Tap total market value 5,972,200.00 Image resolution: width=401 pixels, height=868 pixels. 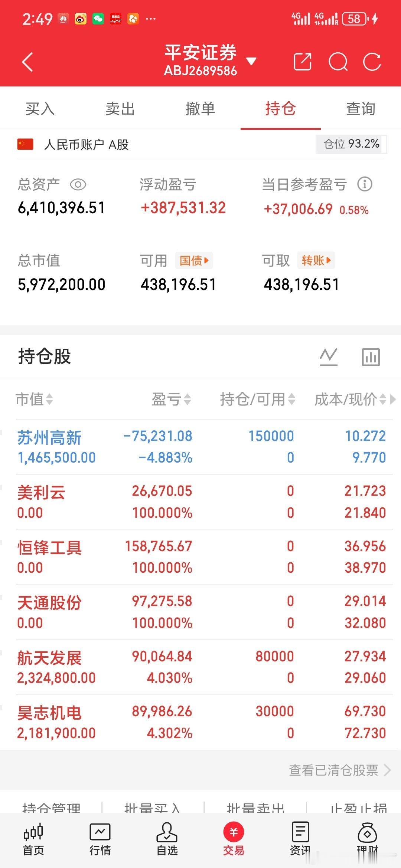tap(62, 285)
